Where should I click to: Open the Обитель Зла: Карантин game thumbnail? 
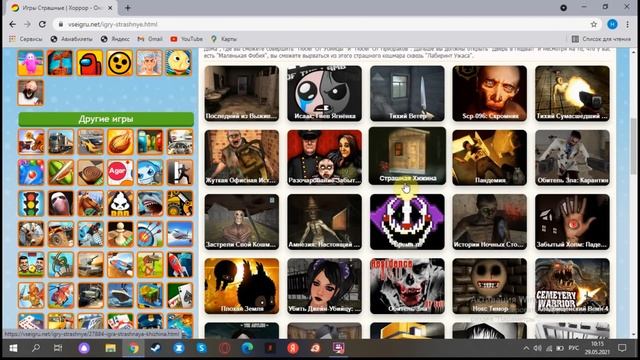[x=572, y=158]
